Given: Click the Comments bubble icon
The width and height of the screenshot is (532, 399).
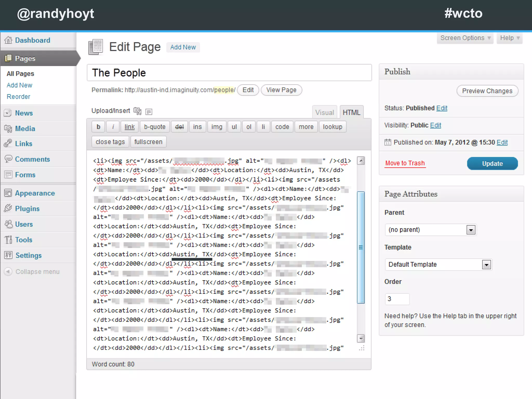Looking at the screenshot, I should 8,159.
